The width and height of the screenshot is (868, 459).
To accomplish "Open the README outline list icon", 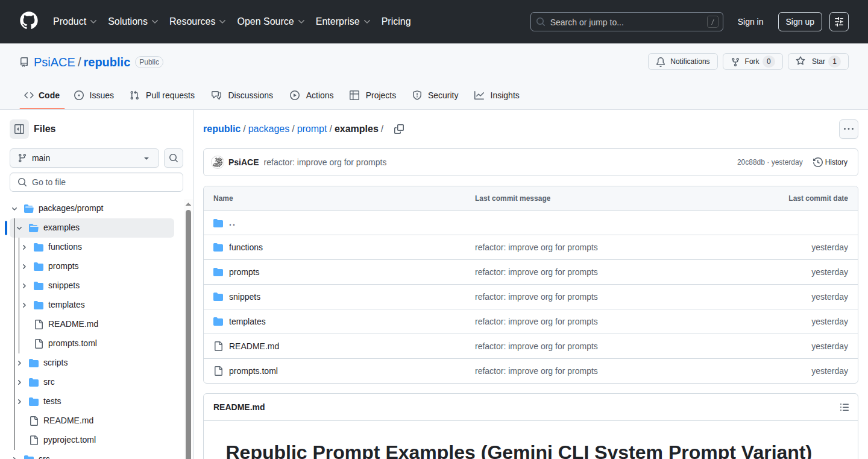I will pyautogui.click(x=844, y=407).
